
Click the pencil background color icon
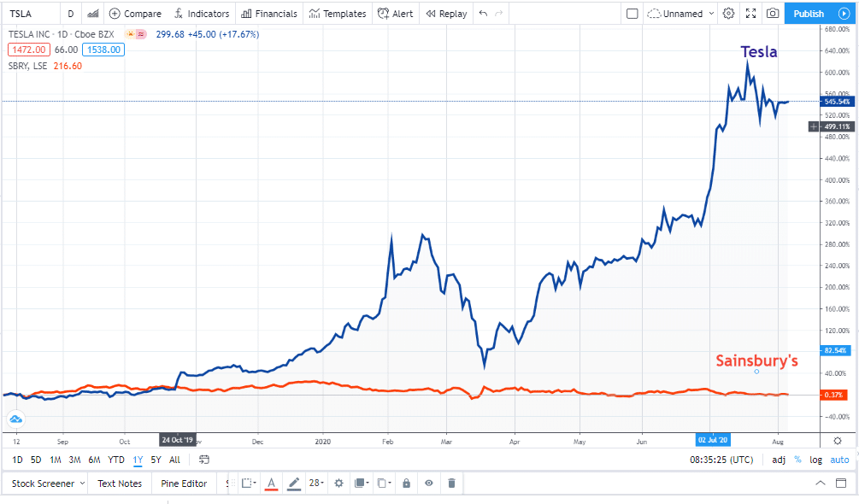click(294, 483)
